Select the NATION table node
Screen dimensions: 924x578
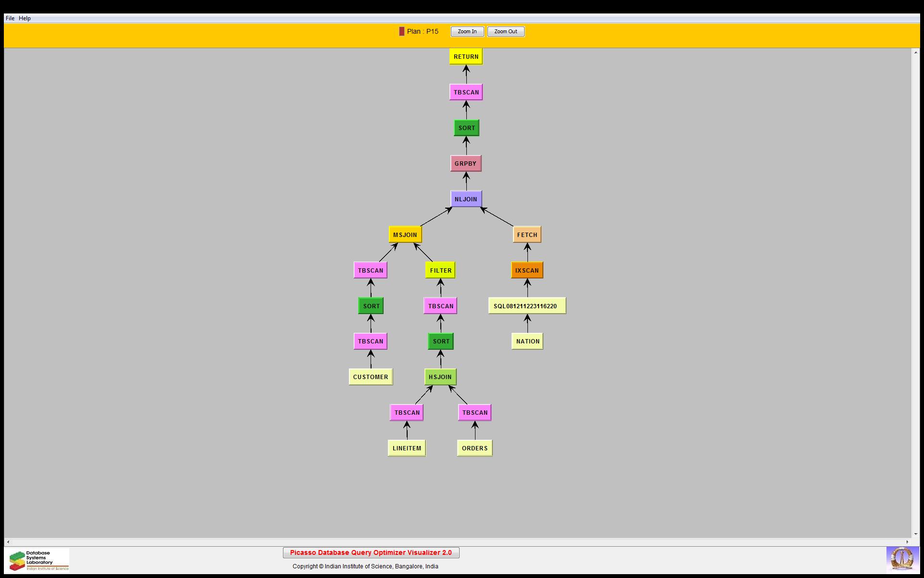tap(527, 342)
